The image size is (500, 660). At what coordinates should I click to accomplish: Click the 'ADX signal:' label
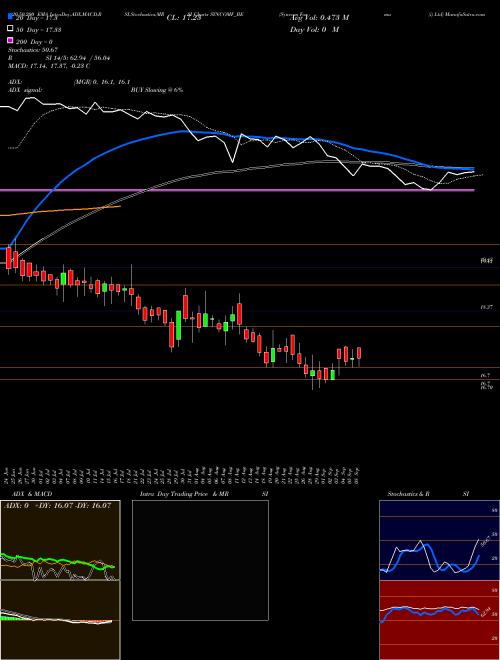click(x=25, y=90)
